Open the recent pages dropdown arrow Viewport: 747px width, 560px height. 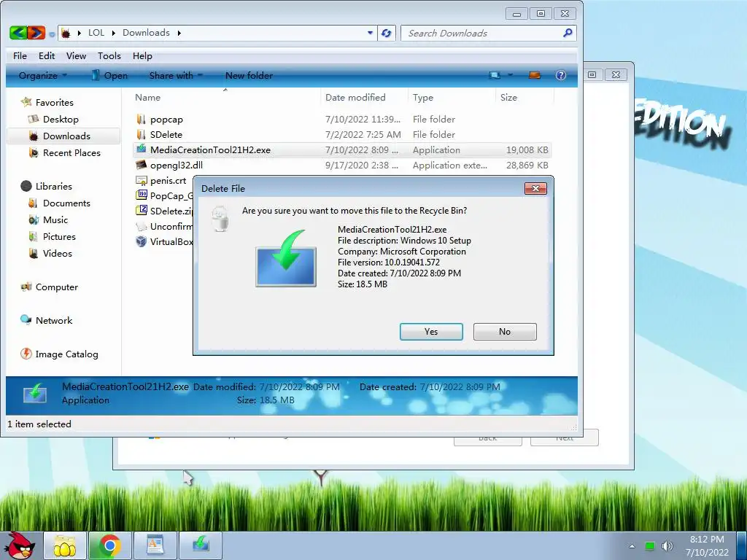[52, 34]
